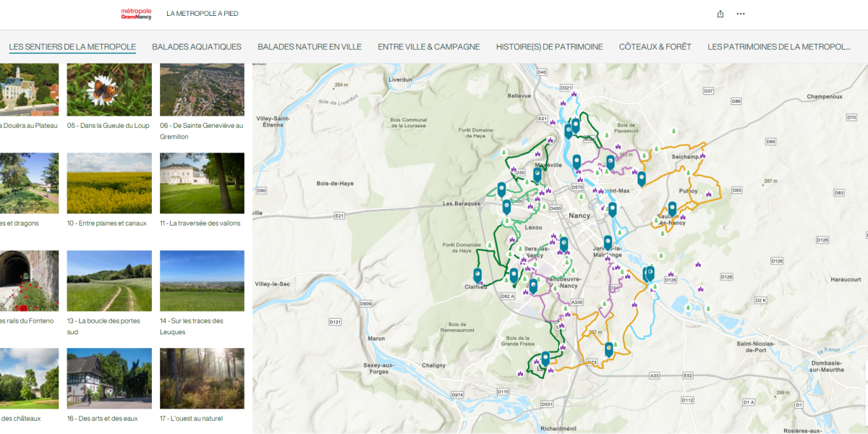Image resolution: width=868 pixels, height=434 pixels.
Task: Select the Entre Ville & Campagne tab
Action: [x=428, y=47]
